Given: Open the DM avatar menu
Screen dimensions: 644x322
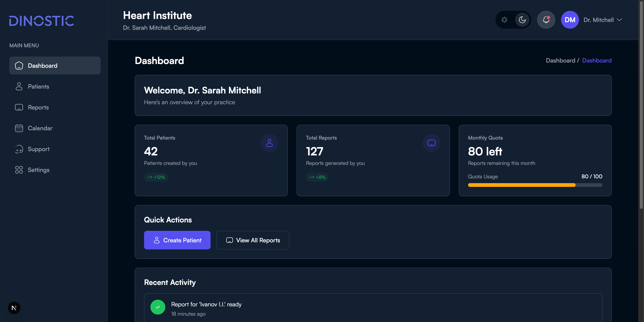Looking at the screenshot, I should tap(570, 20).
